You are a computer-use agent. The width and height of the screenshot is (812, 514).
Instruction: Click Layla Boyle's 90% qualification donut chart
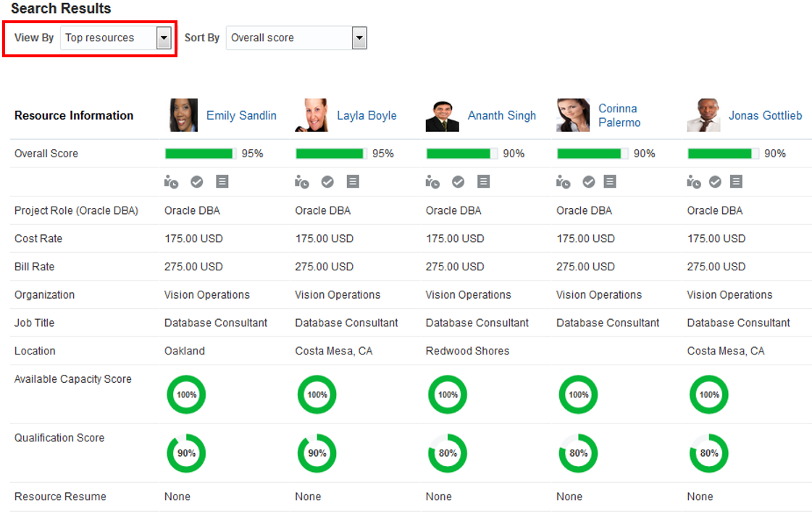pos(317,453)
